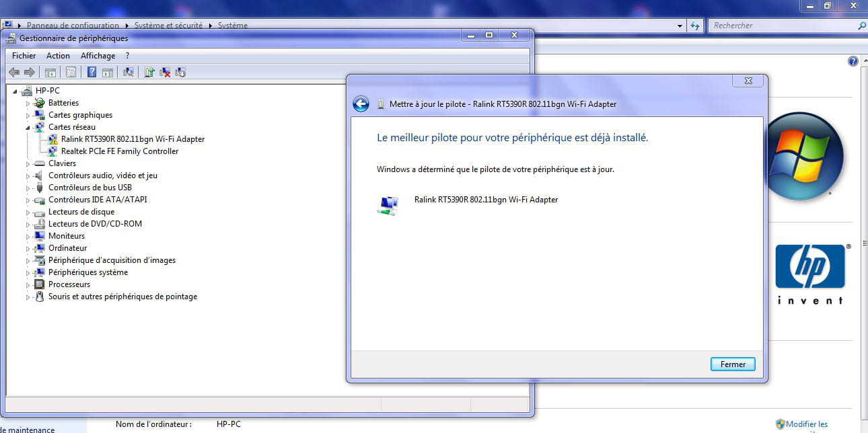The image size is (868, 433).
Task: Click the Forward arrow in Device Manager toolbar
Action: [29, 72]
